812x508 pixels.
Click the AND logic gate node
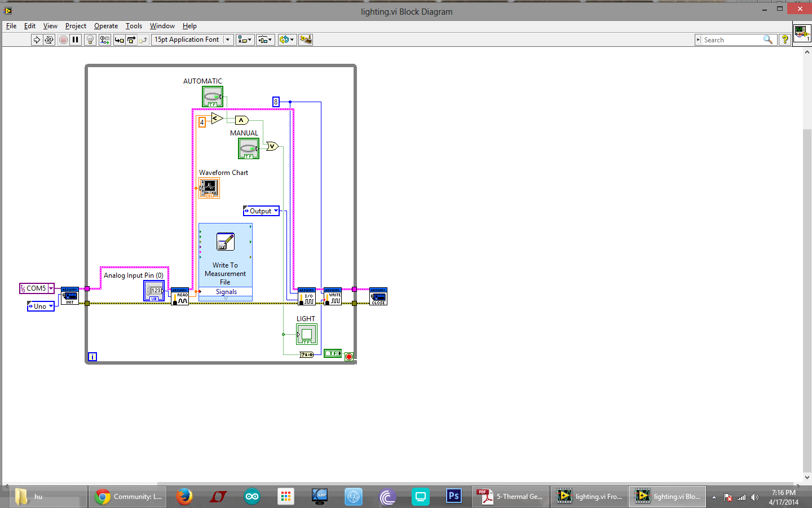[241, 120]
